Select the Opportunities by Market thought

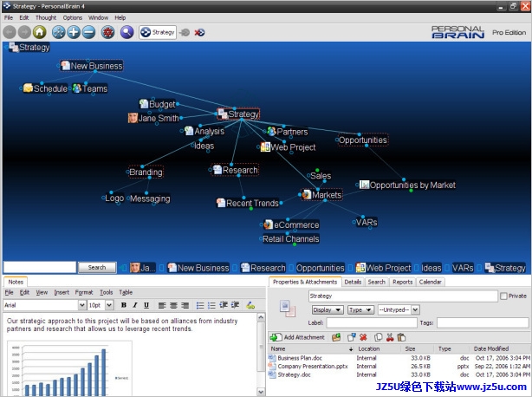click(x=407, y=185)
